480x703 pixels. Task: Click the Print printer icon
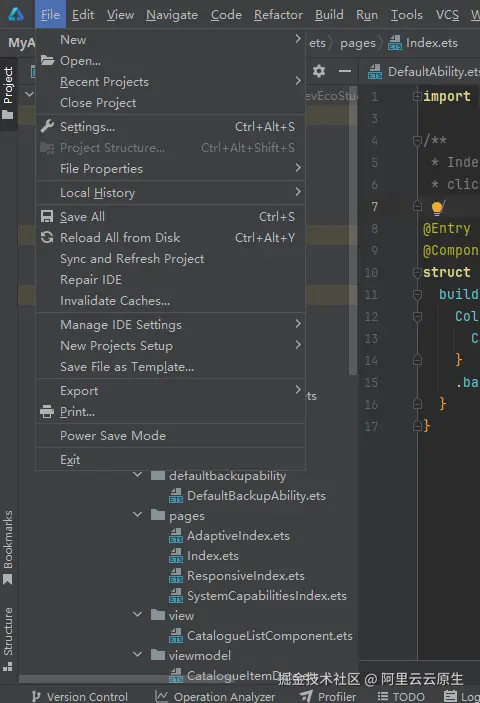[x=47, y=412]
